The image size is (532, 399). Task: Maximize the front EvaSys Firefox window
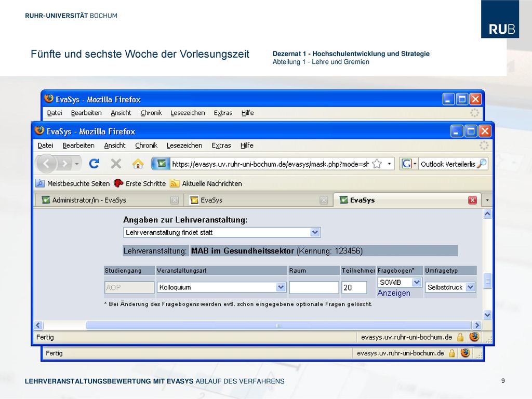pyautogui.click(x=471, y=131)
